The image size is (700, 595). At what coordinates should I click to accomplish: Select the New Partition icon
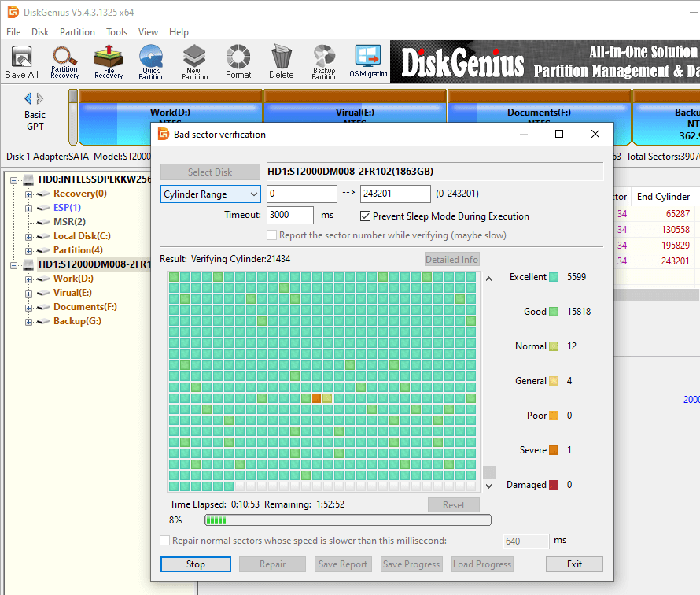[194, 61]
